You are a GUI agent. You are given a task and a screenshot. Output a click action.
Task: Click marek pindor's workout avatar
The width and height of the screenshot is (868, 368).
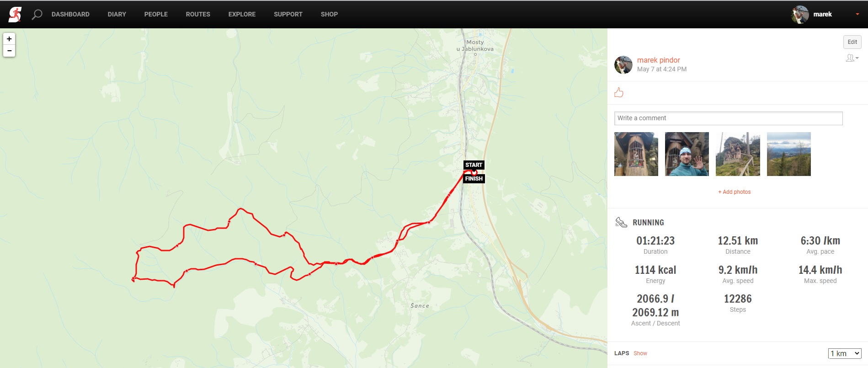tap(623, 65)
